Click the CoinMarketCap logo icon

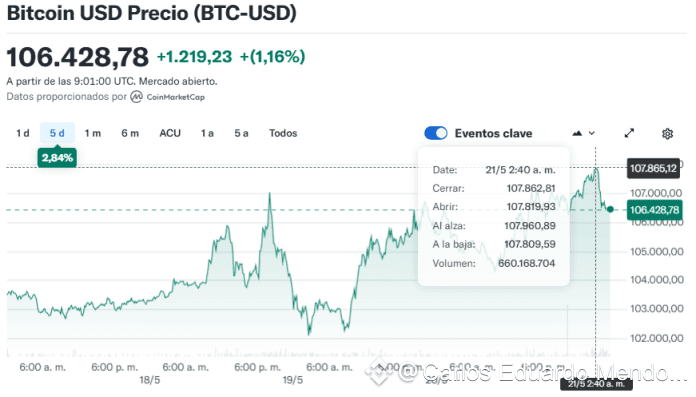click(x=136, y=96)
